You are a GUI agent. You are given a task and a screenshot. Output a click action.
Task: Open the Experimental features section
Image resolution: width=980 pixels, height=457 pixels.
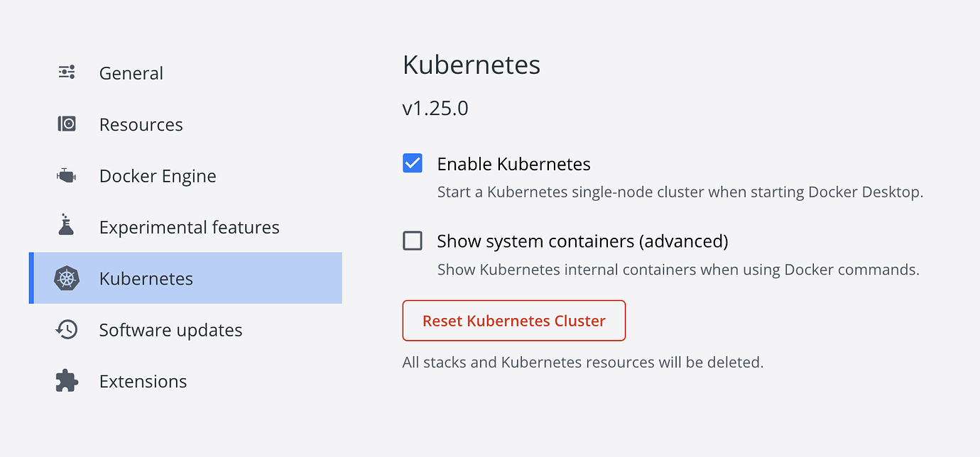coord(188,226)
